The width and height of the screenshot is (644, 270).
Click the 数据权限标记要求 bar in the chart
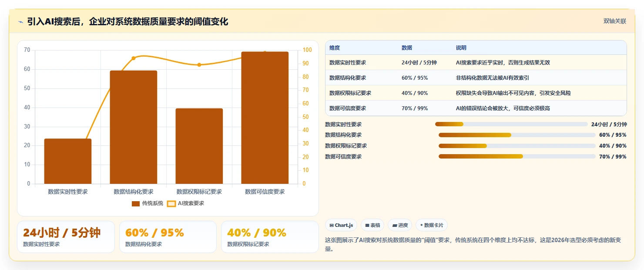point(199,146)
